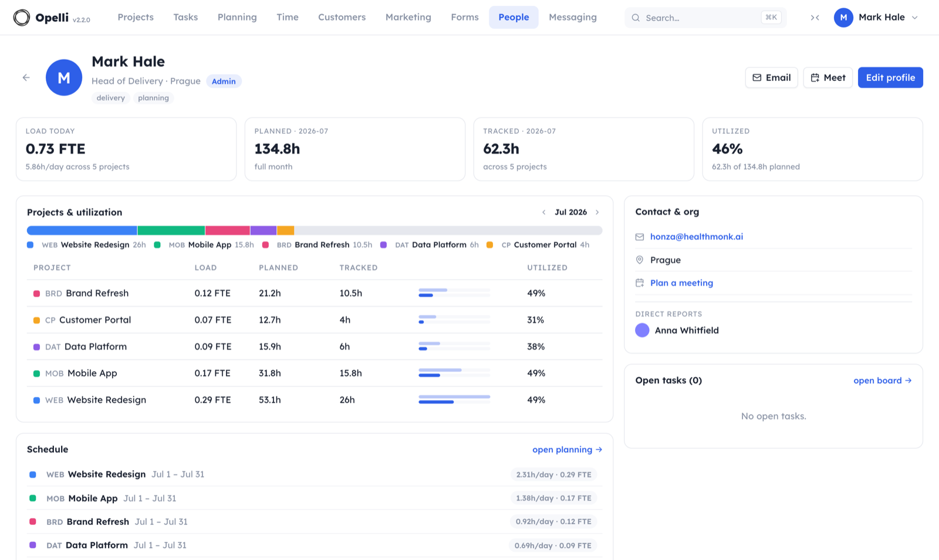Click the Website Redesign segment in utilization bar

tap(82, 230)
